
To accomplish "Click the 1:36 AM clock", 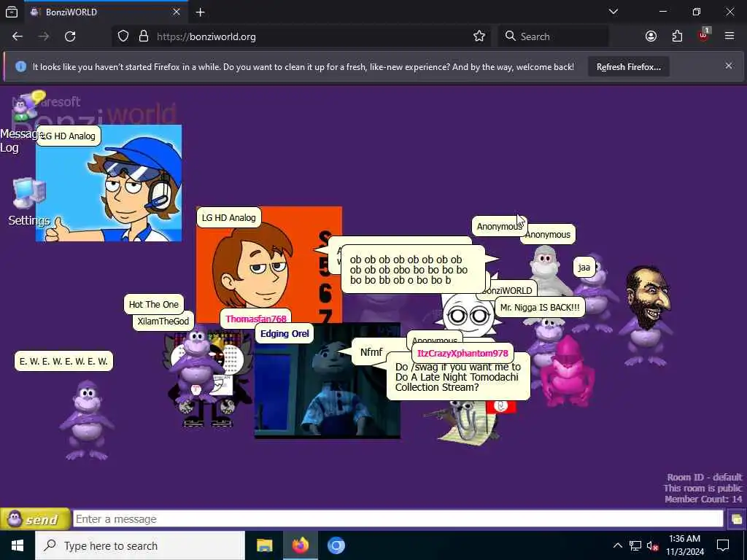I will 684,539.
